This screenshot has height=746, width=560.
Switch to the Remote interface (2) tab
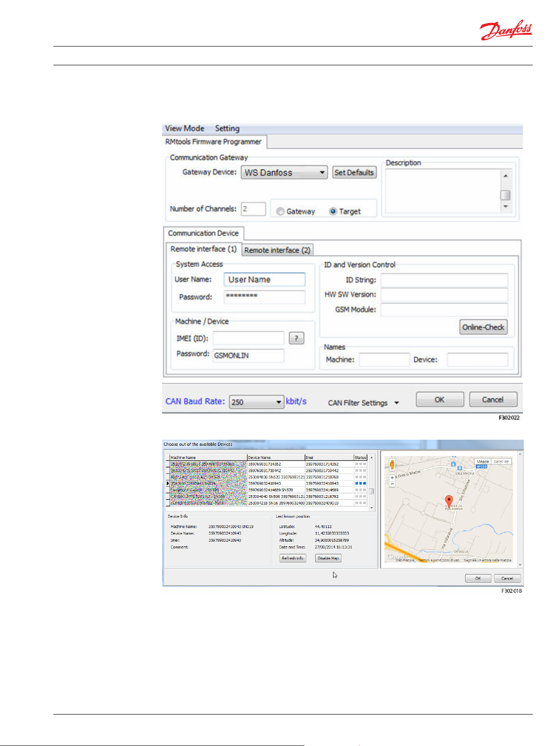(277, 250)
